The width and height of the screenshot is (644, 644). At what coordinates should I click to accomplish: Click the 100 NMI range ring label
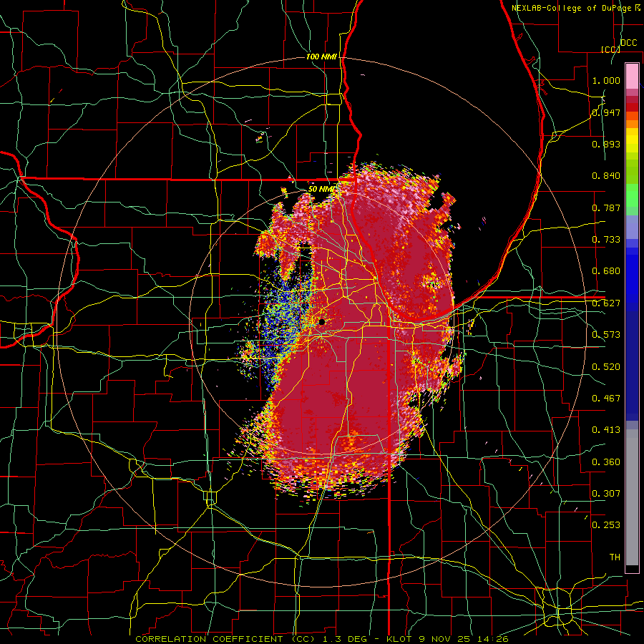[321, 57]
